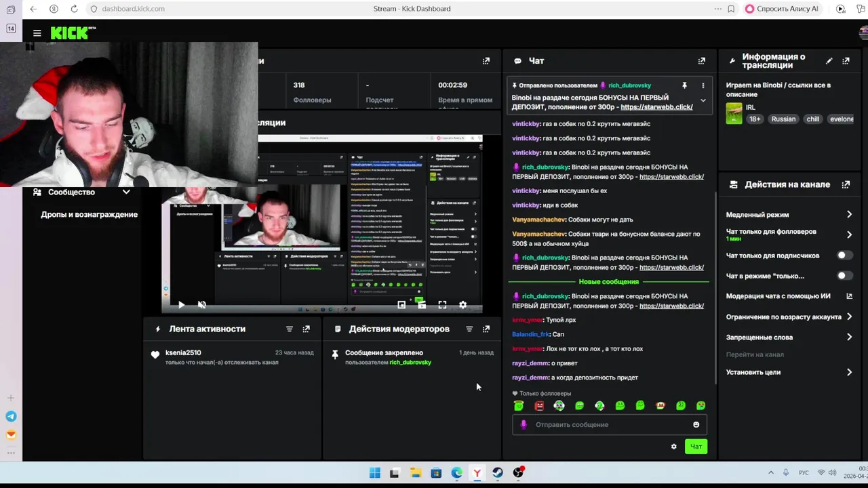This screenshot has width=868, height=488.
Task: Click the chill tag
Action: point(812,119)
